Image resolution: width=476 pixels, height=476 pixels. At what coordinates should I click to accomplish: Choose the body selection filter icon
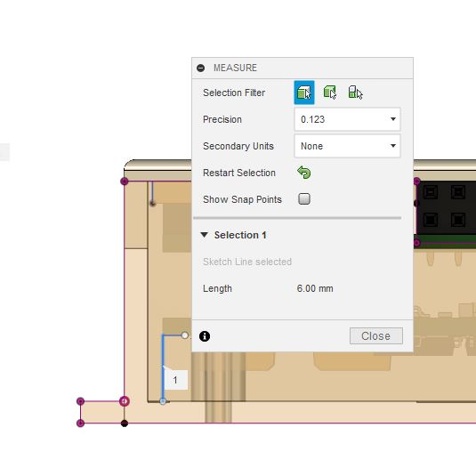click(x=330, y=93)
